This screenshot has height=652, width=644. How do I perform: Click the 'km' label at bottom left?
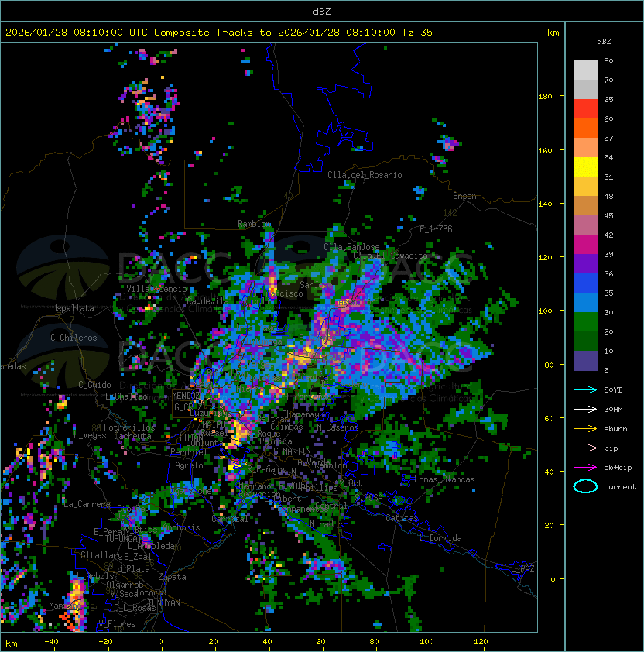coord(12,643)
